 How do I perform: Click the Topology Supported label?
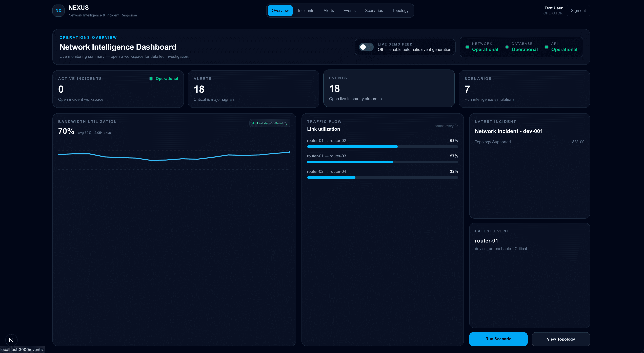click(493, 142)
